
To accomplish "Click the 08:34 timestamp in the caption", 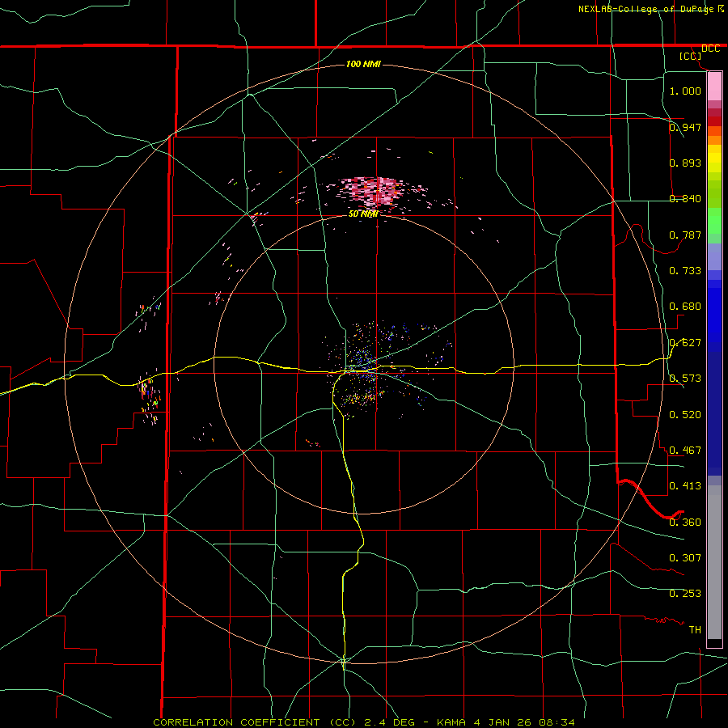I will tap(557, 722).
